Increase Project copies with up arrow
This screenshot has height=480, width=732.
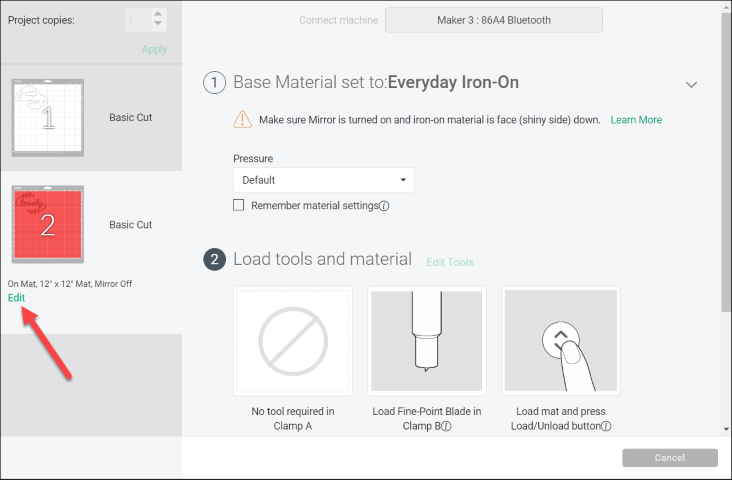[158, 15]
